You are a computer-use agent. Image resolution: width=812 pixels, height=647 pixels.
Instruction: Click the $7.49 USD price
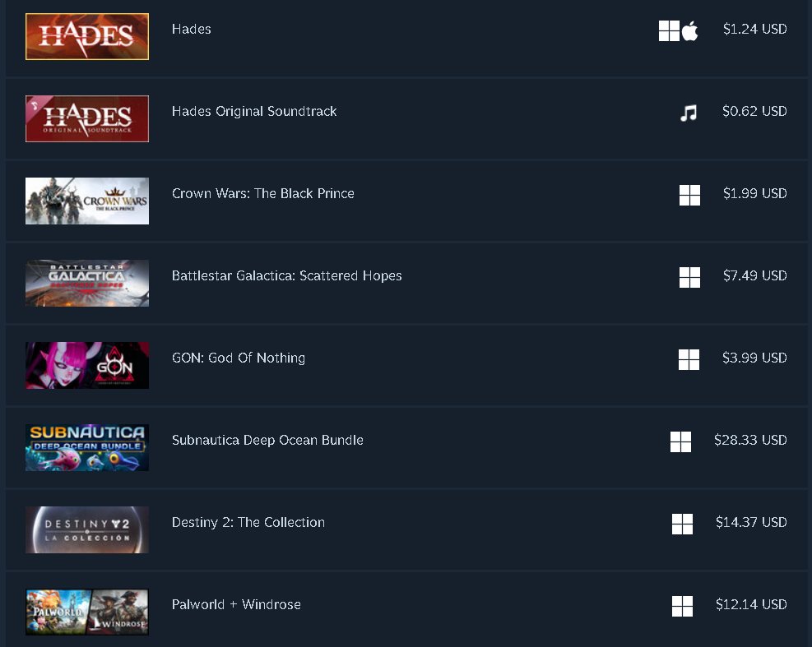[x=755, y=276]
